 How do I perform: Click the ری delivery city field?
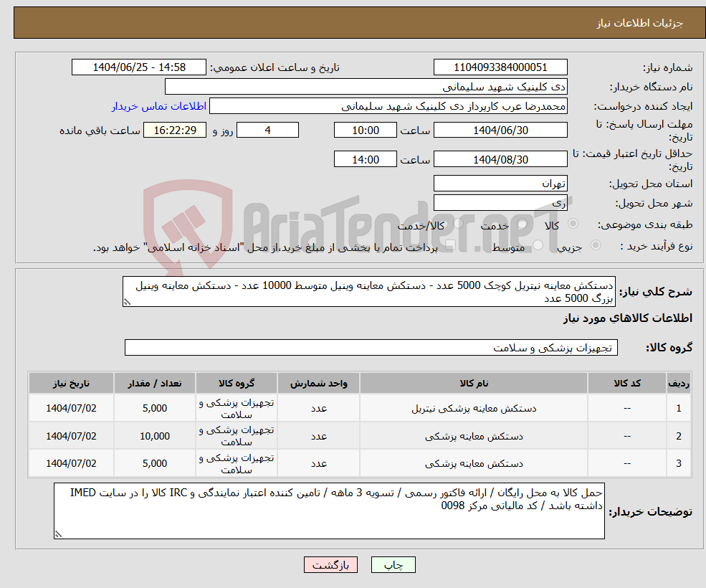coord(500,202)
